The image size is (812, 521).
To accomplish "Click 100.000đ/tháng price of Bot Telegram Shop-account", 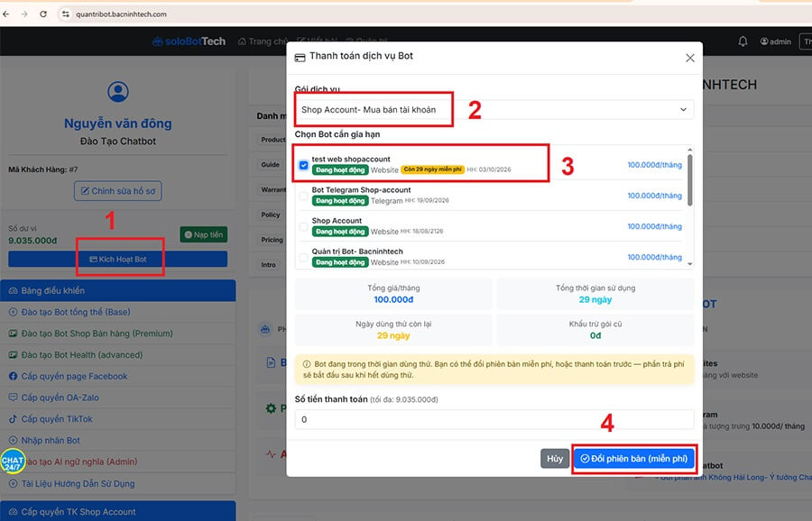I will point(655,196).
